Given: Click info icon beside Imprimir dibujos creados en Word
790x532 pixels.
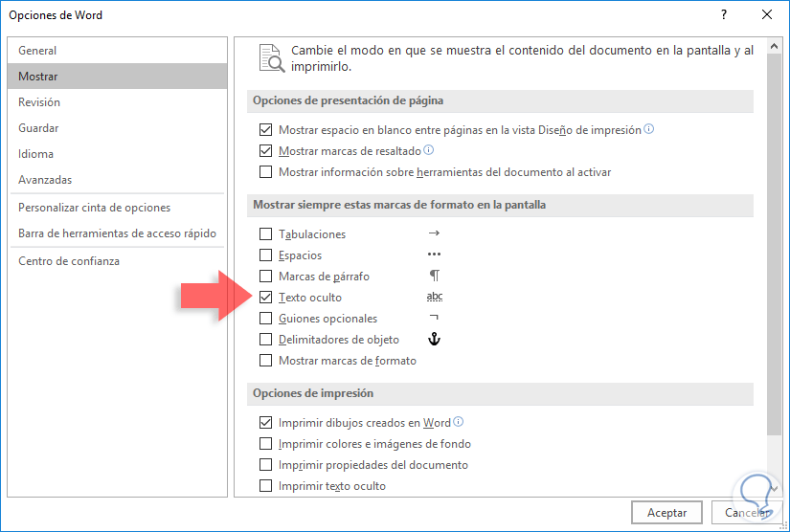Looking at the screenshot, I should 459,422.
